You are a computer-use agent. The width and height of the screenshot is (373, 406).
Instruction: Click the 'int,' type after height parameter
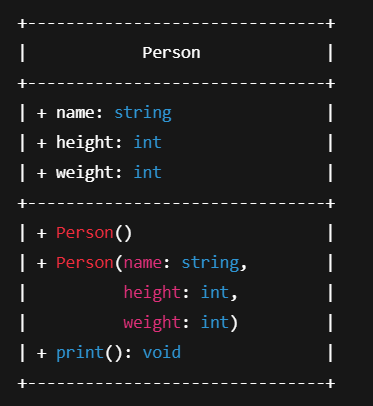point(219,293)
